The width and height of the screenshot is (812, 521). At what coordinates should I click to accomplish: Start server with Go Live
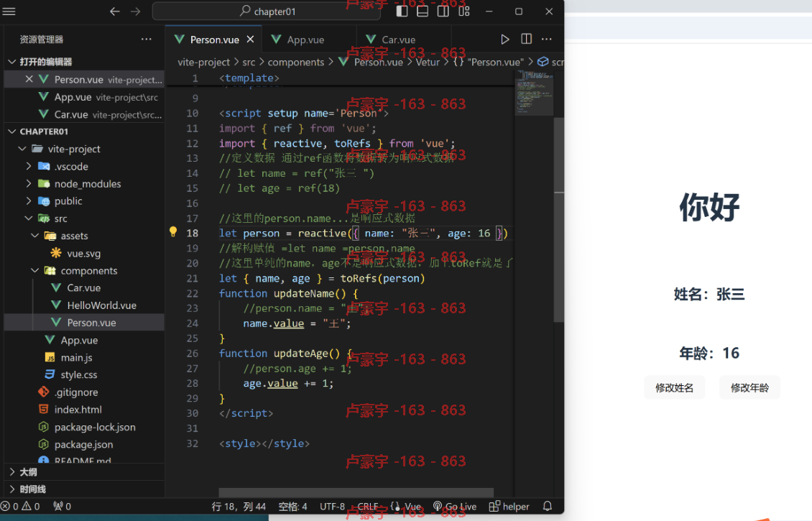click(x=455, y=507)
